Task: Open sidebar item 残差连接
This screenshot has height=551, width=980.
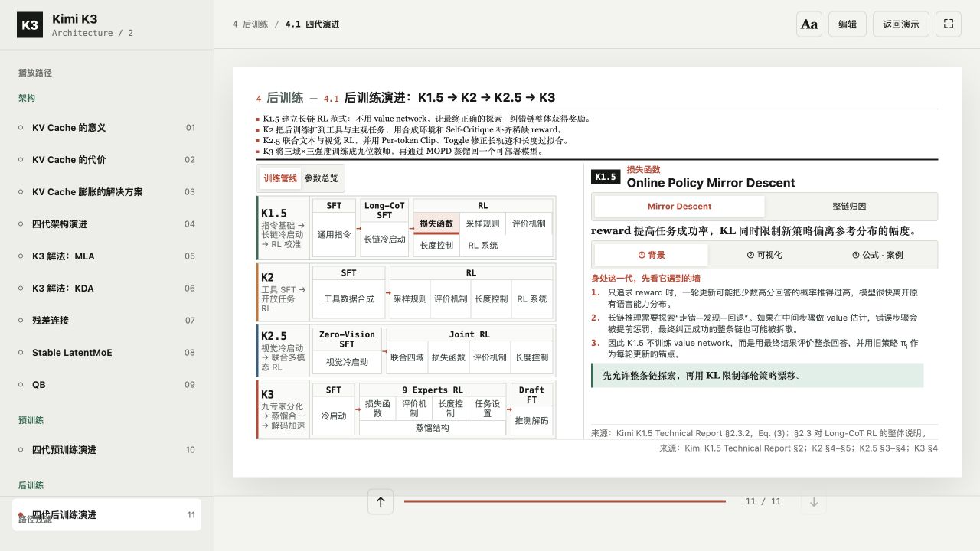Action: pos(106,321)
